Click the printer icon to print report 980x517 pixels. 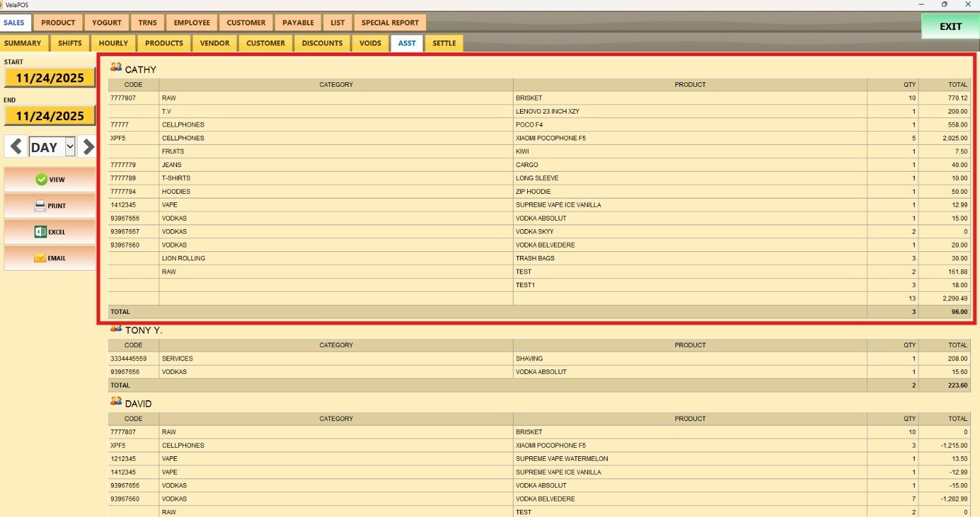click(x=40, y=206)
